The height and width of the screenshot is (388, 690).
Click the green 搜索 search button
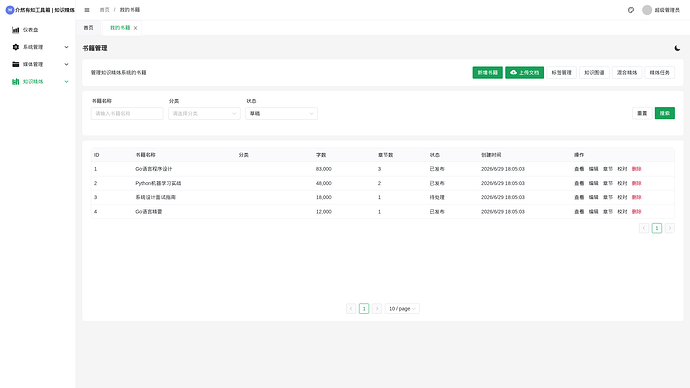pyautogui.click(x=664, y=113)
